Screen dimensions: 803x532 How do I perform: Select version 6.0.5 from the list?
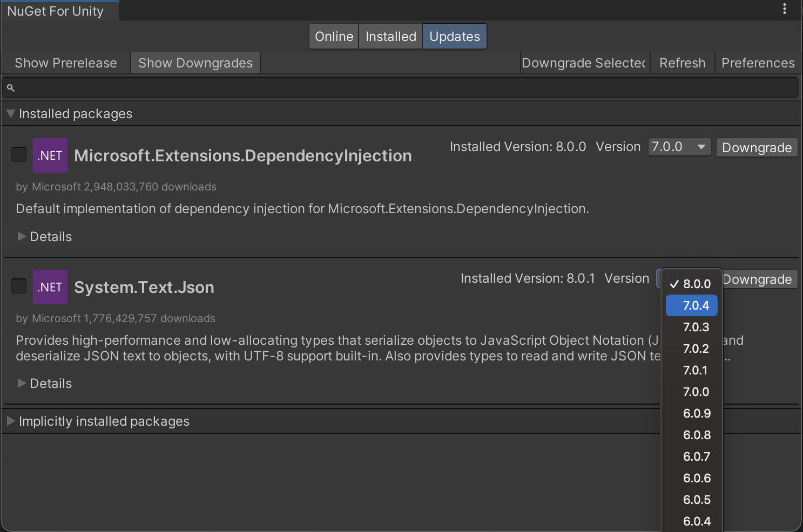[692, 500]
